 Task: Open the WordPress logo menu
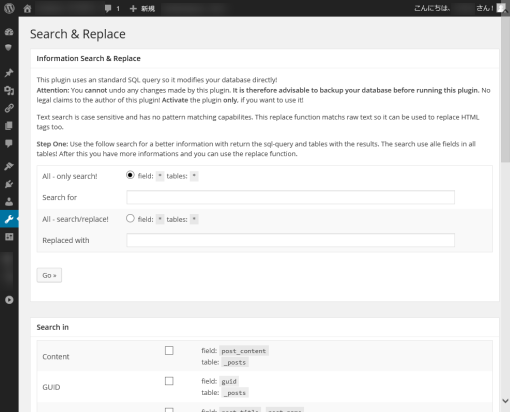click(x=9, y=8)
